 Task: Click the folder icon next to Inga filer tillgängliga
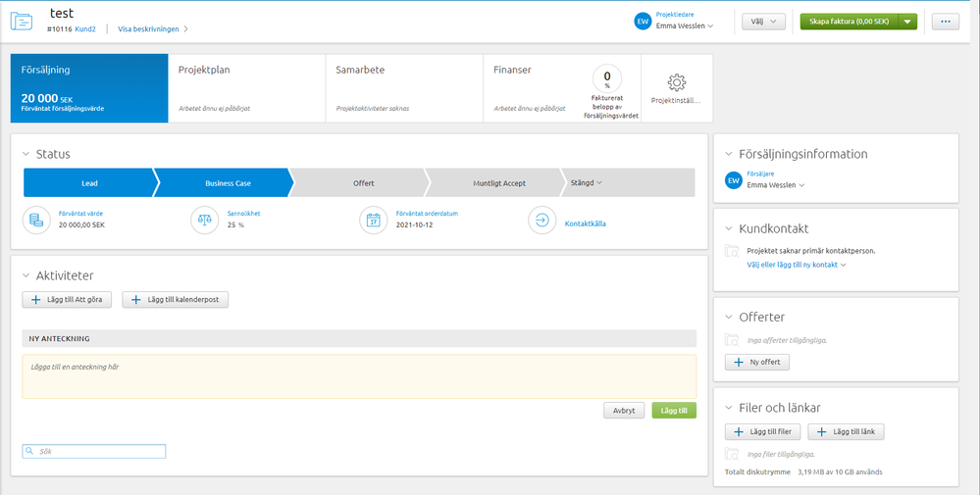coord(731,454)
